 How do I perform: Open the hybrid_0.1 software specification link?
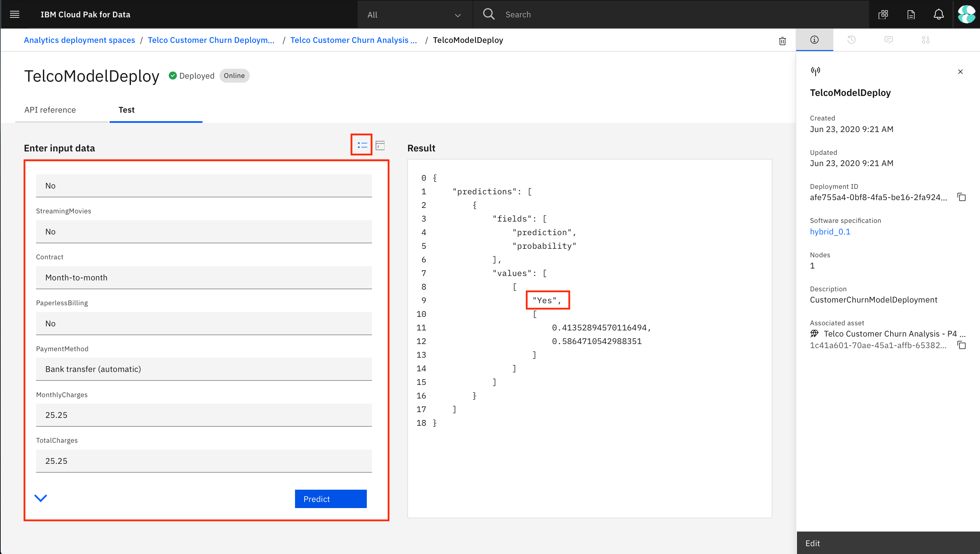[830, 232]
